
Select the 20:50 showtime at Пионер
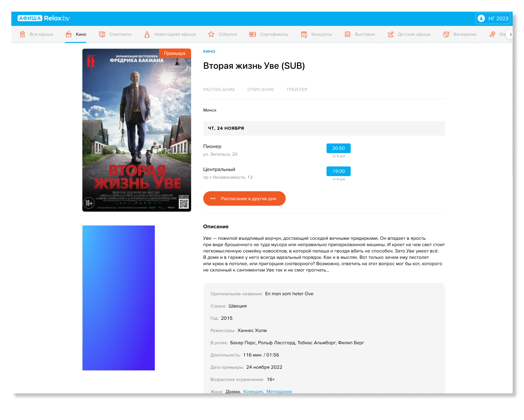[x=339, y=148]
